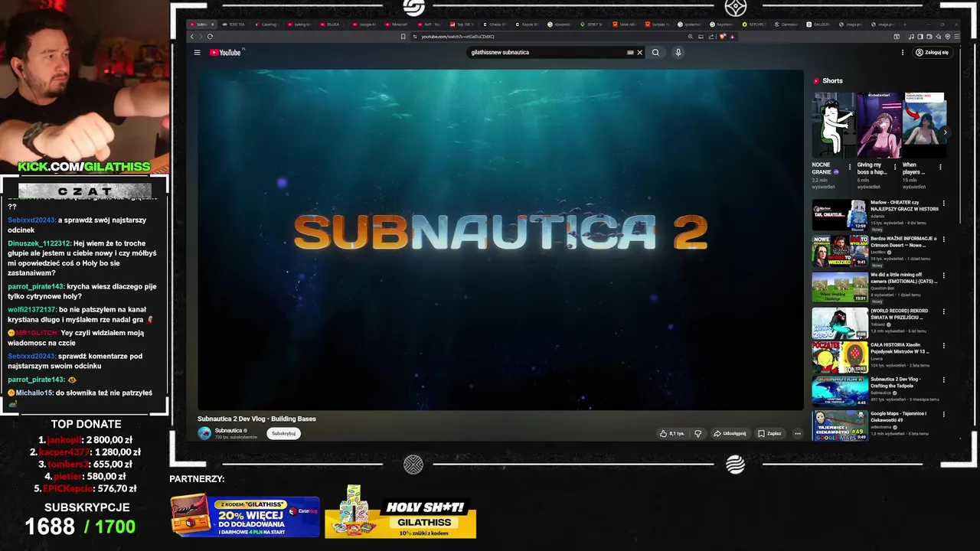Screen dimensions: 980x551
Task: Open more actions menu beside Zapisz
Action: tap(797, 433)
